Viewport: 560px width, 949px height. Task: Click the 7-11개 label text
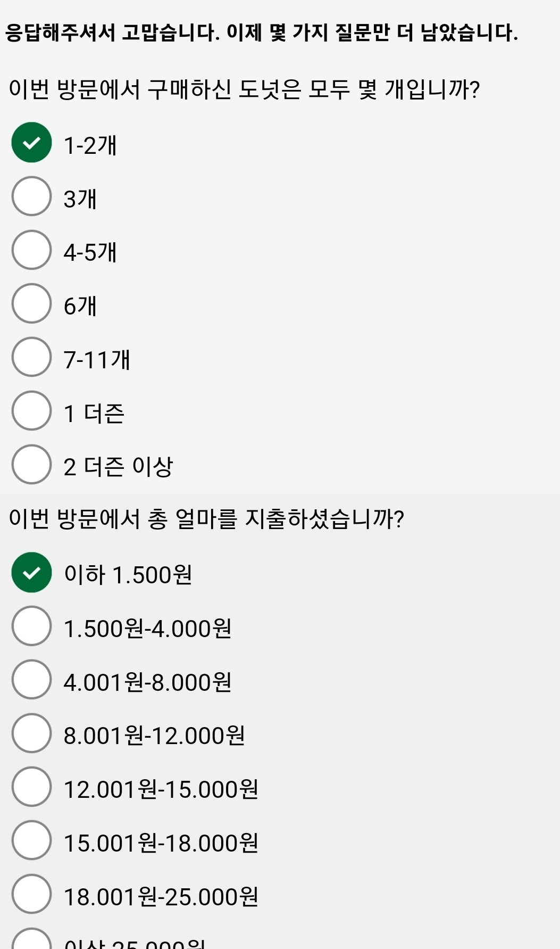pyautogui.click(x=97, y=360)
